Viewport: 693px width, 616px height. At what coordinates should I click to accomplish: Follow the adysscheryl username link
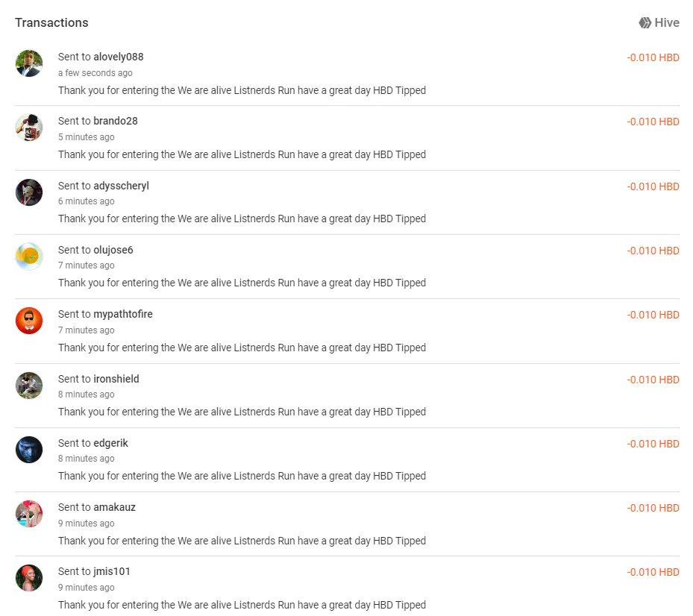pyautogui.click(x=121, y=186)
